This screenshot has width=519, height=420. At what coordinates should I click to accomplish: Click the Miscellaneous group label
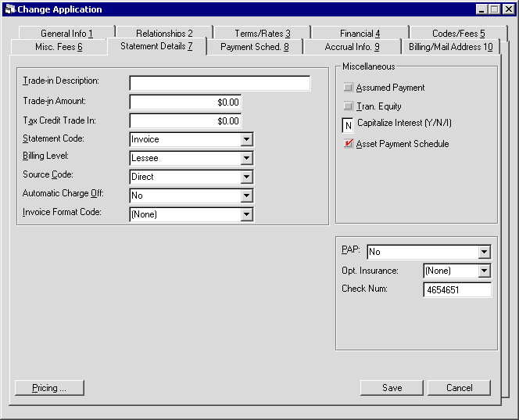tap(368, 66)
